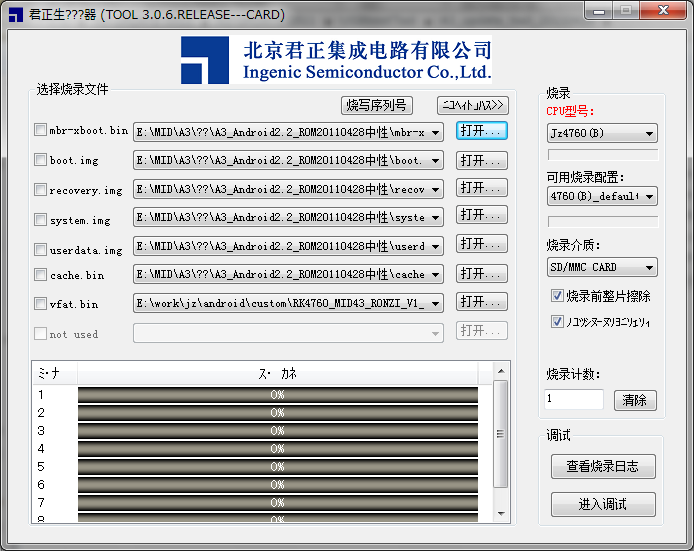
Task: Open 查看烧录日志 log viewer
Action: point(603,466)
